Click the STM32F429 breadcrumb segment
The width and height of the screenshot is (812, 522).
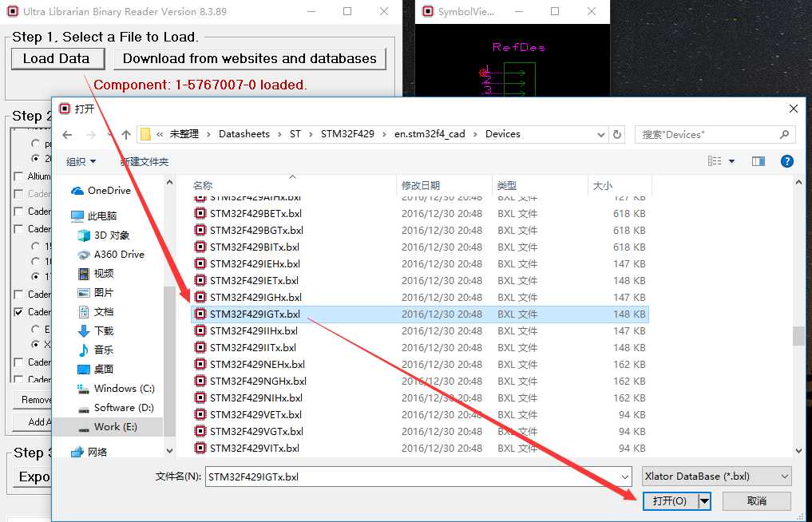point(347,134)
